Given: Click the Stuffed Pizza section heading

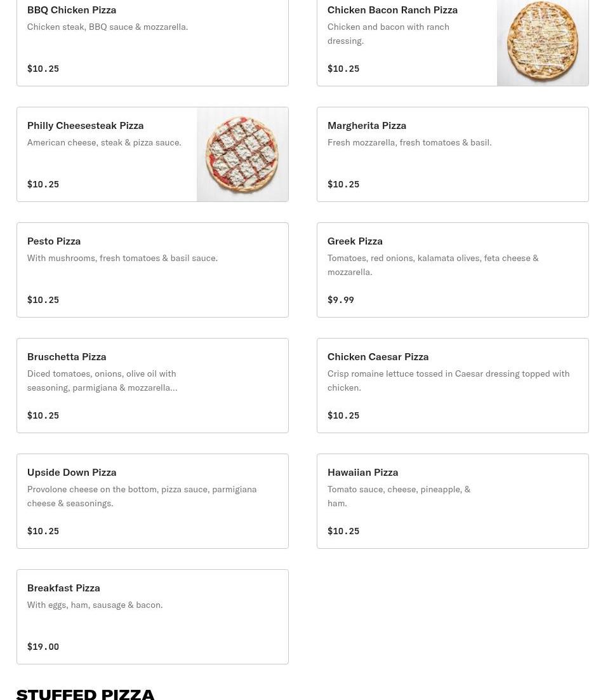Looking at the screenshot, I should [x=85, y=693].
